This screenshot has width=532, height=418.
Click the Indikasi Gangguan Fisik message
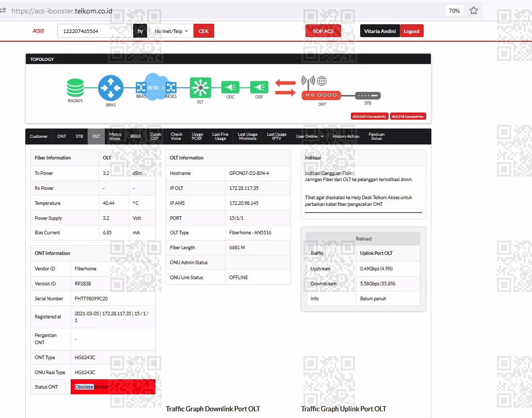pyautogui.click(x=359, y=176)
